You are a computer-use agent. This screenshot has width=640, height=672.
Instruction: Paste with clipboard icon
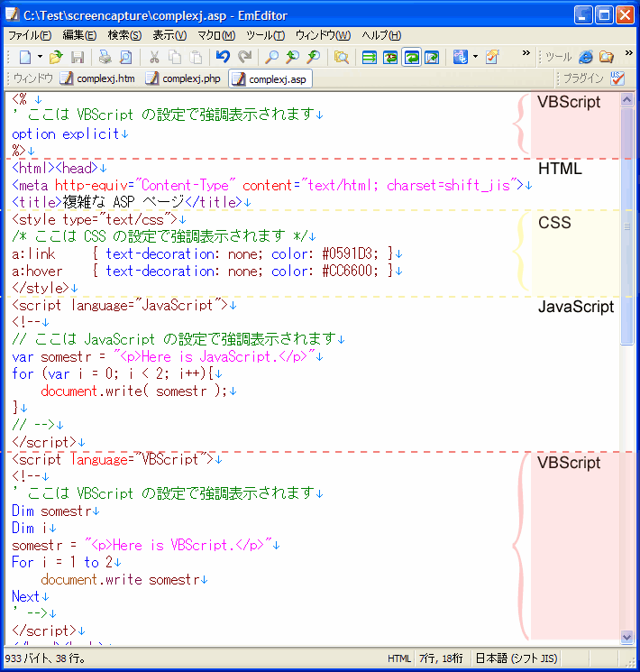coord(196,57)
